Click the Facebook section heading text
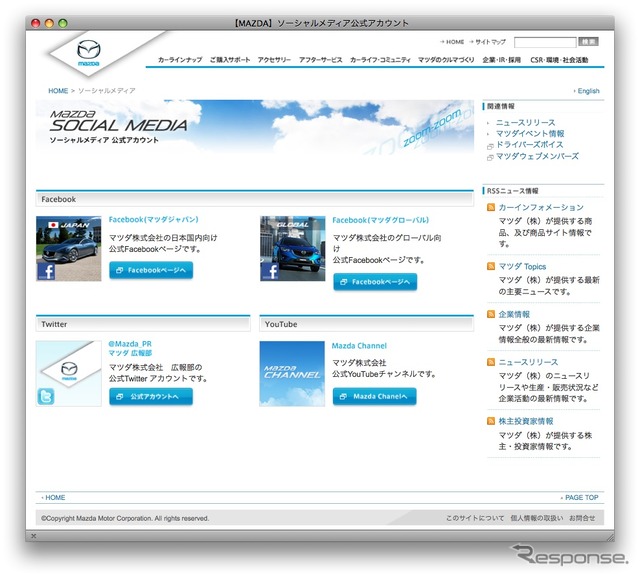This screenshot has width=640, height=577. [58, 199]
